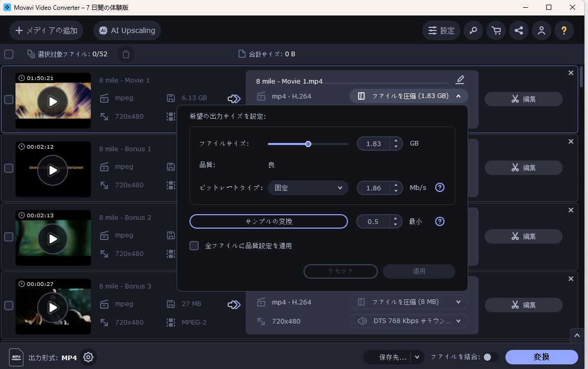Open the DTS 768 Kbps audio dropdown

409,321
